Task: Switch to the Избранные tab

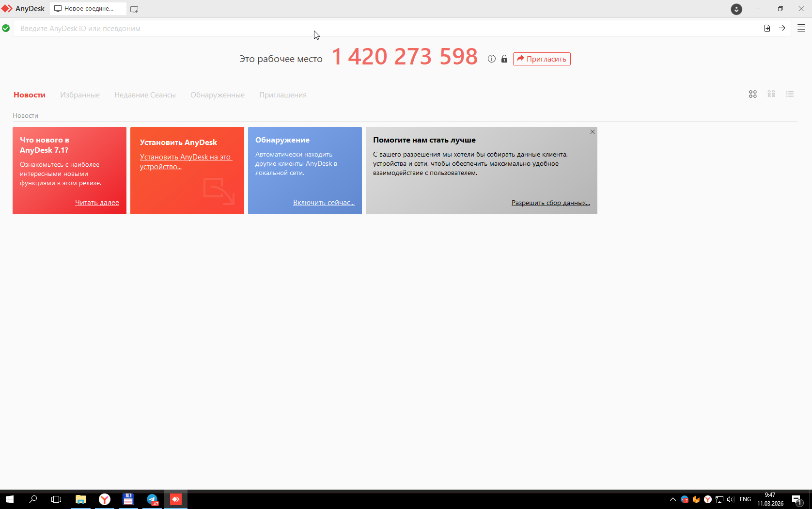Action: 80,95
